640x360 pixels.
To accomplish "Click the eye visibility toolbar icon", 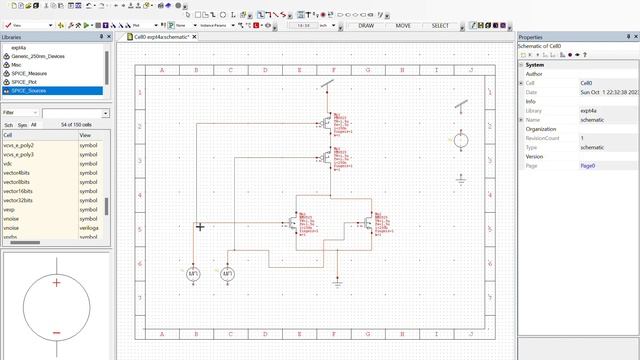I will click(x=268, y=25).
